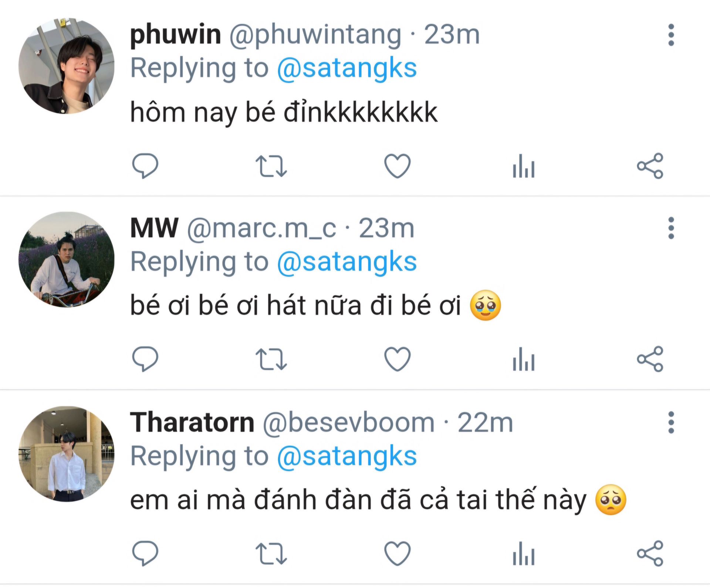The height and width of the screenshot is (588, 710).
Task: Retweet MW's reply
Action: click(x=271, y=359)
